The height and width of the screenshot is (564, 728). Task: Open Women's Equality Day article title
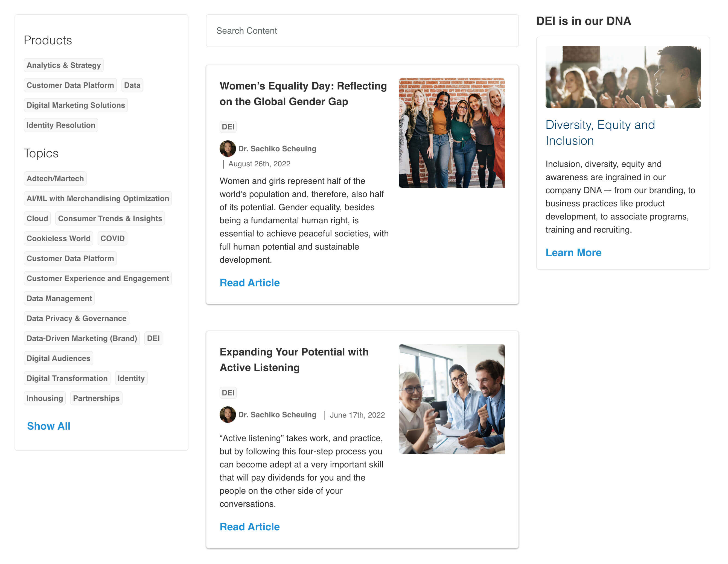point(303,94)
